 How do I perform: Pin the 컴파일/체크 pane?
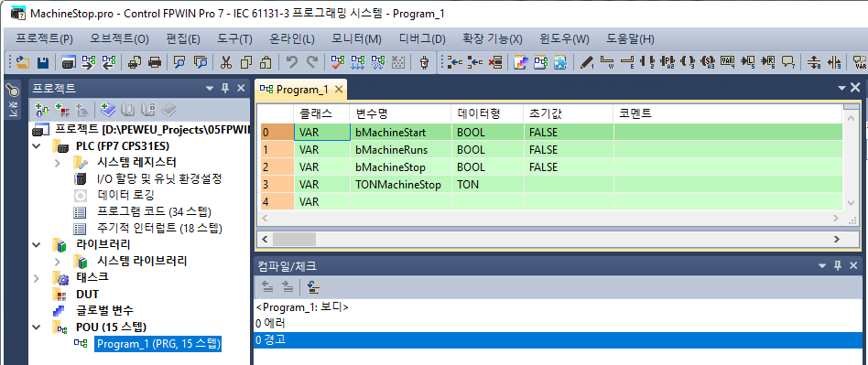[x=837, y=266]
